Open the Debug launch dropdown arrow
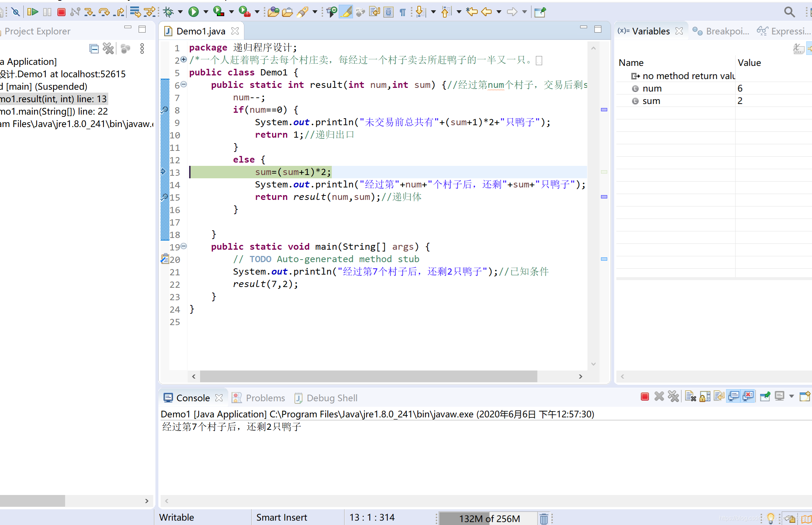 tap(180, 12)
